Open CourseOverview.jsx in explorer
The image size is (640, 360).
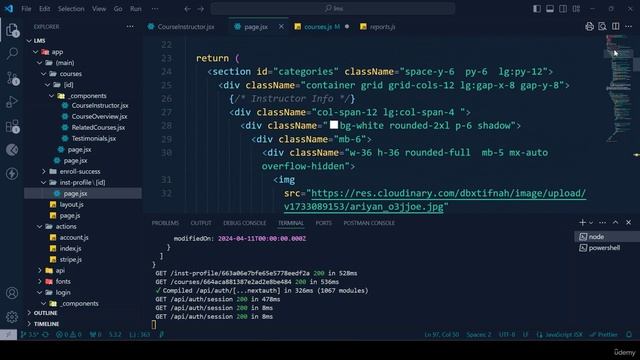point(99,116)
